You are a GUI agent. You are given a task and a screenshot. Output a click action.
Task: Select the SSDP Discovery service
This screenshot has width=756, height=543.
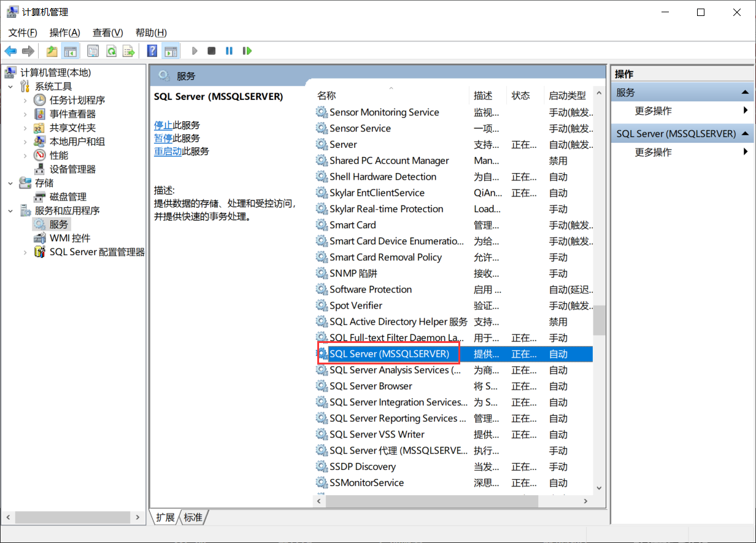[453, 467]
